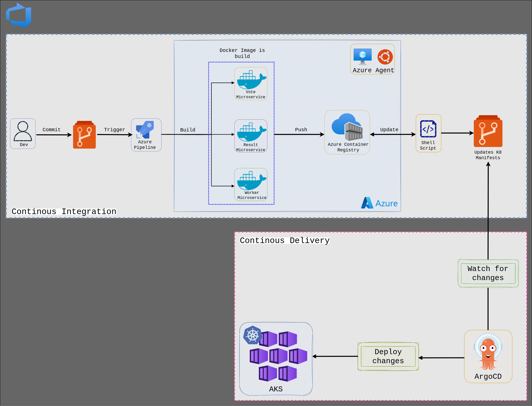The image size is (532, 406).
Task: Select the Docker Image is build text
Action: (242, 53)
